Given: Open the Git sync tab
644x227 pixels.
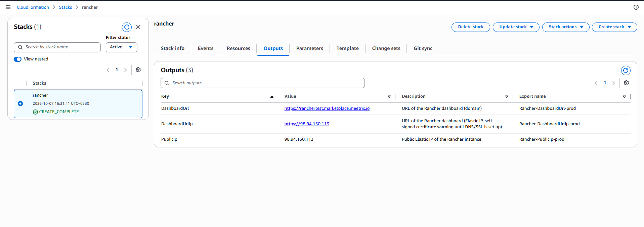Looking at the screenshot, I should pyautogui.click(x=423, y=48).
